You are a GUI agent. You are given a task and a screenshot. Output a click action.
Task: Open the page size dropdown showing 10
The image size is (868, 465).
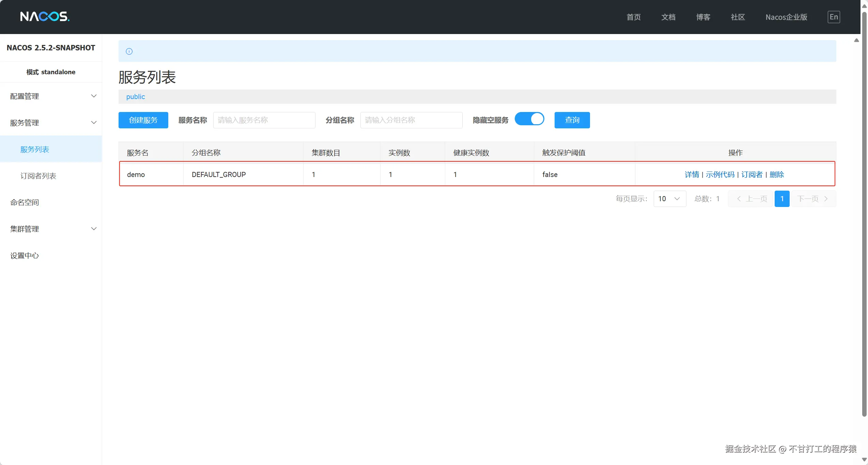coord(669,199)
